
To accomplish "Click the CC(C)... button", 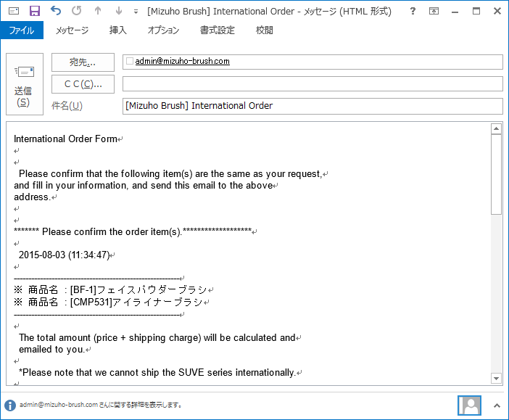I will tap(83, 84).
